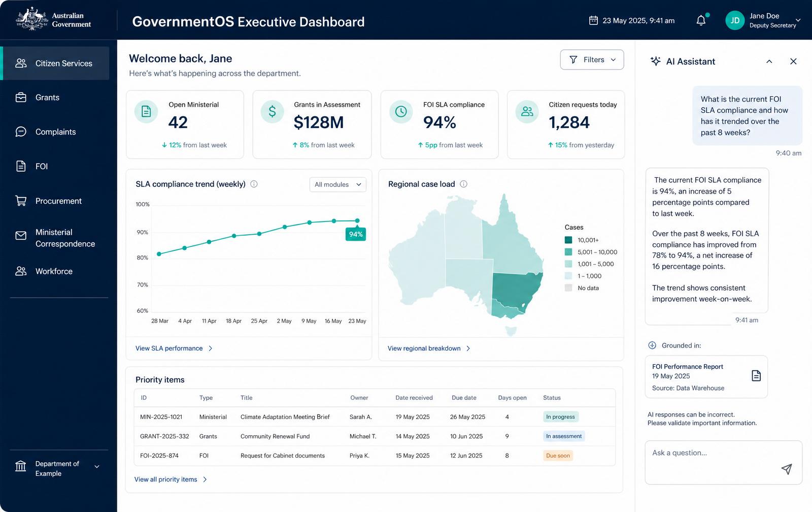Viewport: 812px width, 512px height.
Task: Open FOI Performance Report document icon
Action: tap(756, 375)
